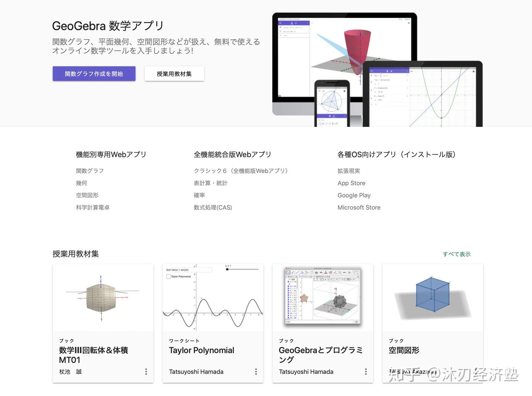Go to the App Store link
Image resolution: width=532 pixels, height=396 pixels.
pos(351,183)
